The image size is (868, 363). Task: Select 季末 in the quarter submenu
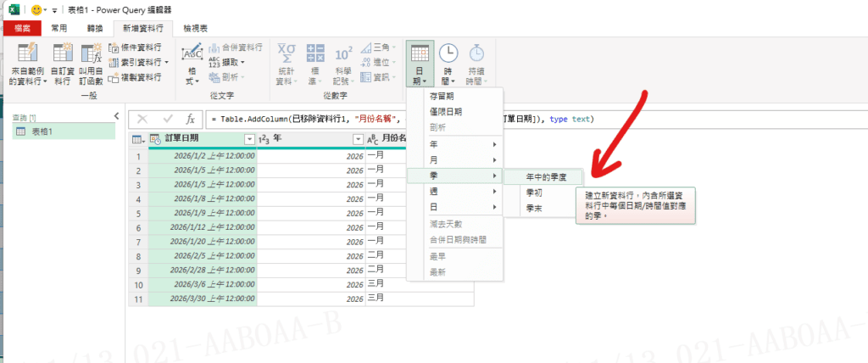(534, 208)
